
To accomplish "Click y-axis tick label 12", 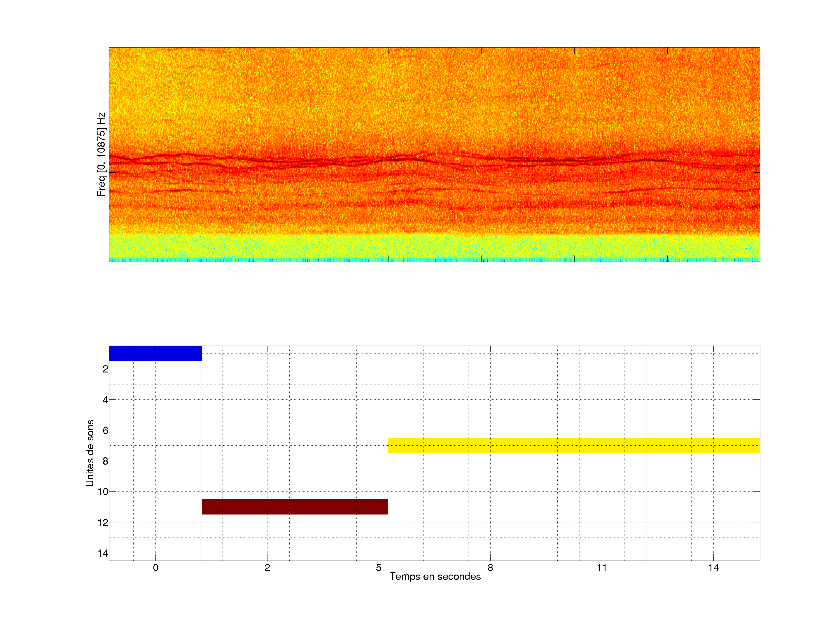I will (103, 523).
